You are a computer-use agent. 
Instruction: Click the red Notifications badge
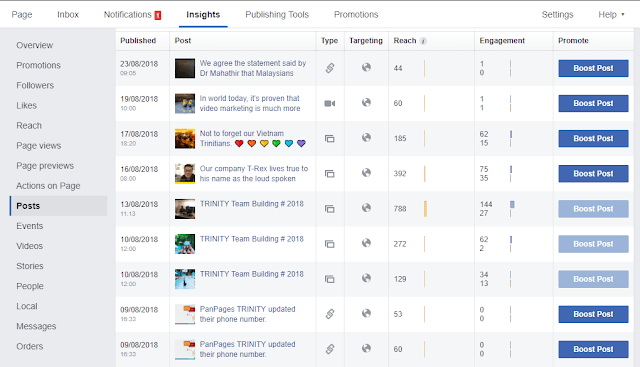tap(158, 15)
